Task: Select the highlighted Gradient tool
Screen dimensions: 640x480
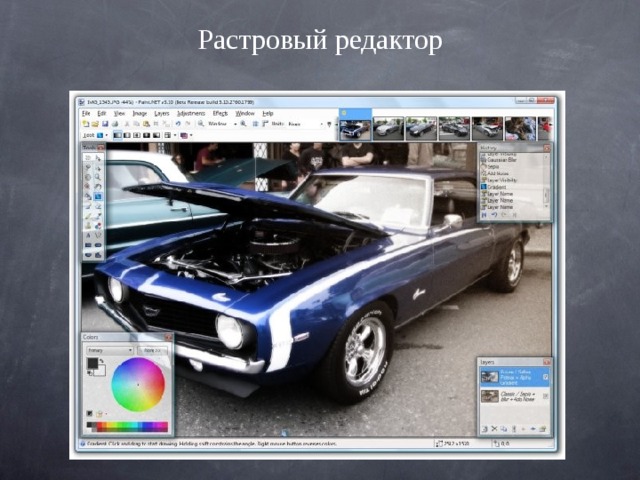Action: 98,196
